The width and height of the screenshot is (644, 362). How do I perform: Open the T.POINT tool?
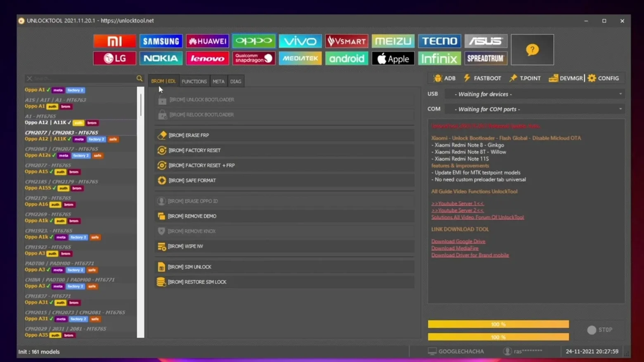coord(525,78)
